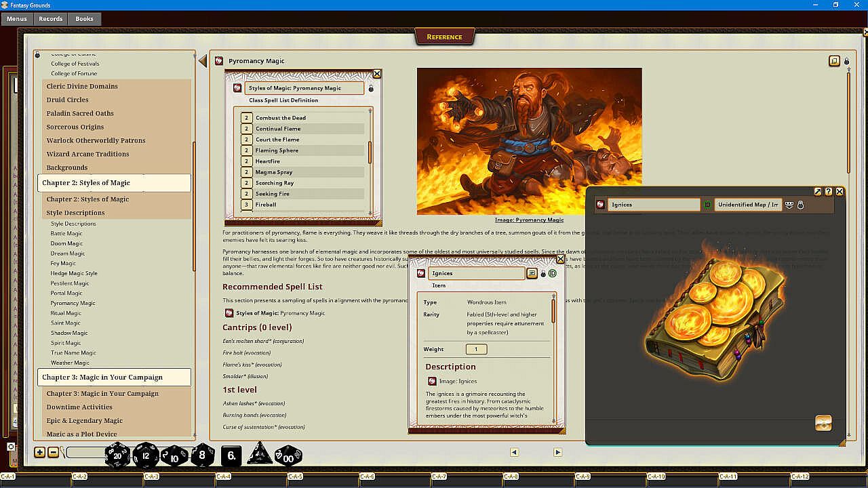868x488 pixels.
Task: Go to the next reference page
Action: [557, 452]
